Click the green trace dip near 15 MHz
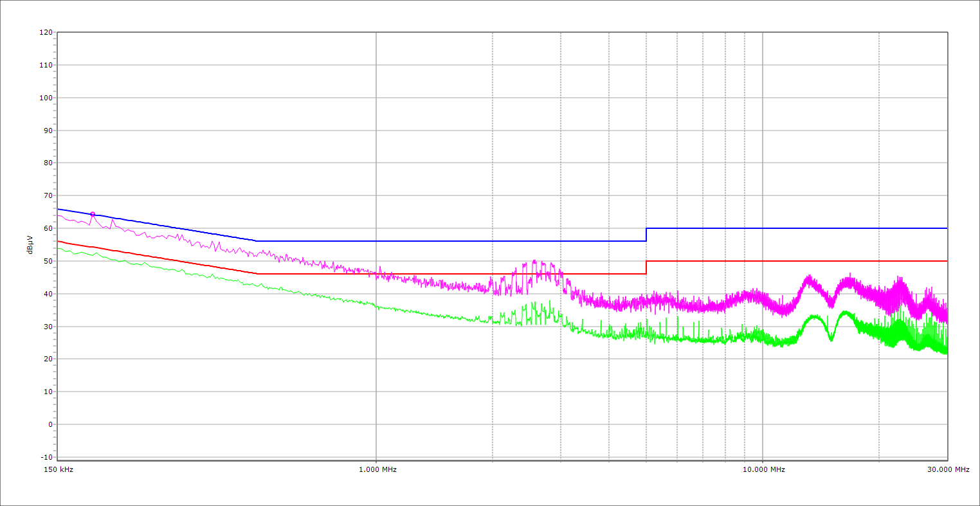This screenshot has height=506, width=980. tap(831, 339)
